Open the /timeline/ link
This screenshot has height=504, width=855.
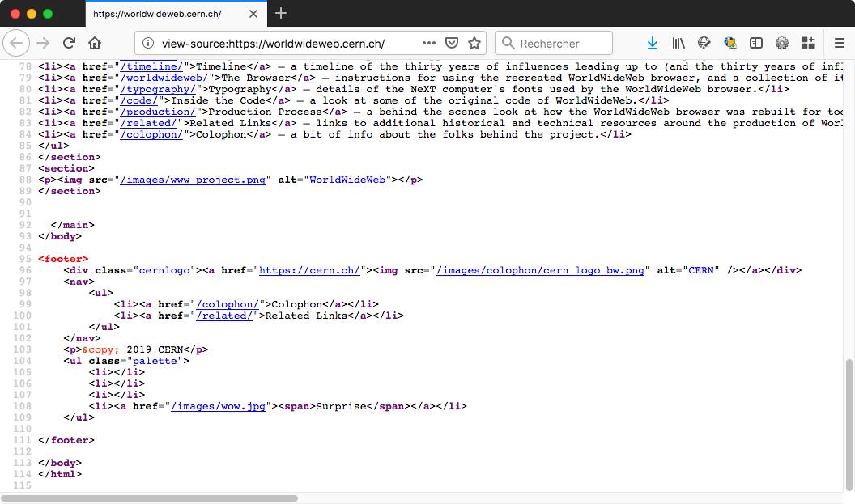(x=151, y=66)
